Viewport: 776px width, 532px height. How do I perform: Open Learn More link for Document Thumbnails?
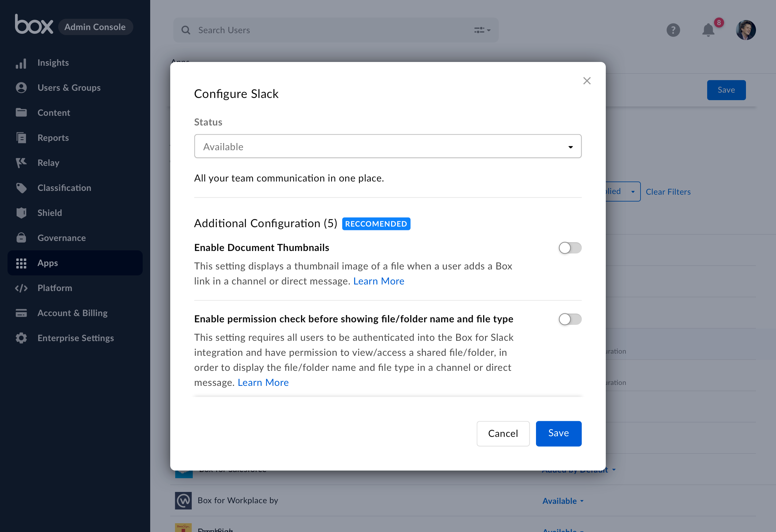coord(379,281)
